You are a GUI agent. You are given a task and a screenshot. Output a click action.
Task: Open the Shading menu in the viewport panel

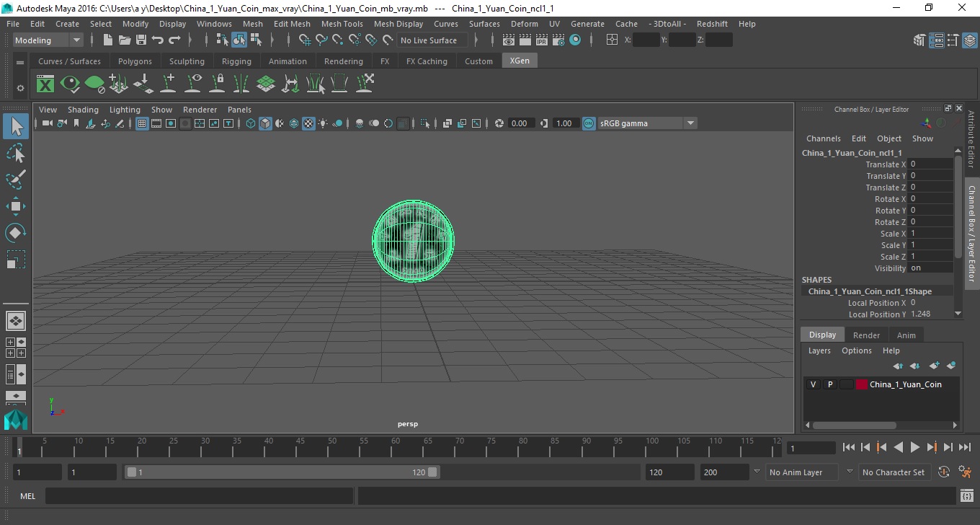pyautogui.click(x=83, y=110)
